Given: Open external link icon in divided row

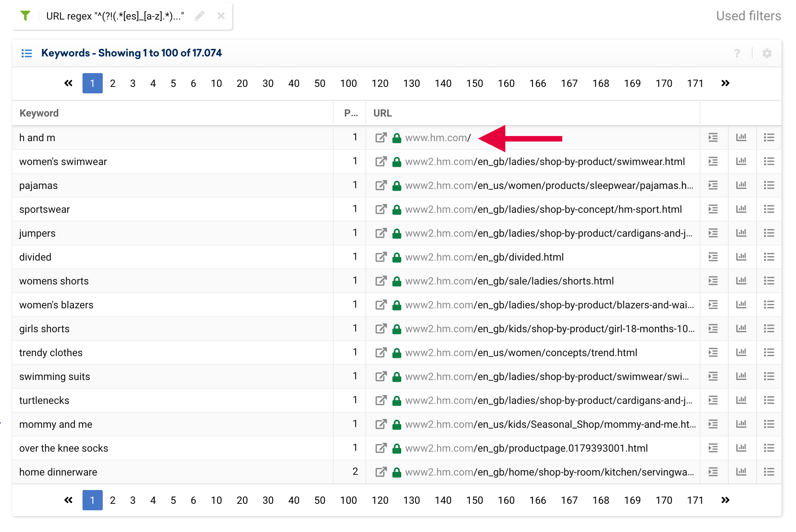Looking at the screenshot, I should [x=381, y=257].
